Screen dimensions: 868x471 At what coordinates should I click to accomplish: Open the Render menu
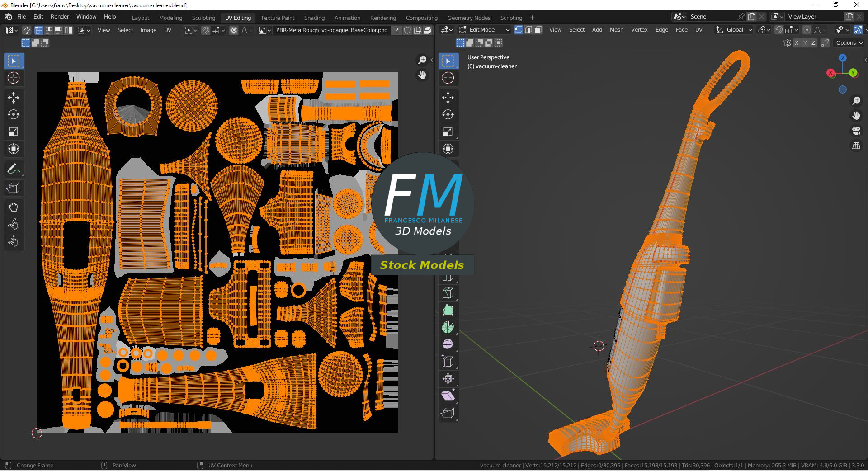tap(60, 17)
